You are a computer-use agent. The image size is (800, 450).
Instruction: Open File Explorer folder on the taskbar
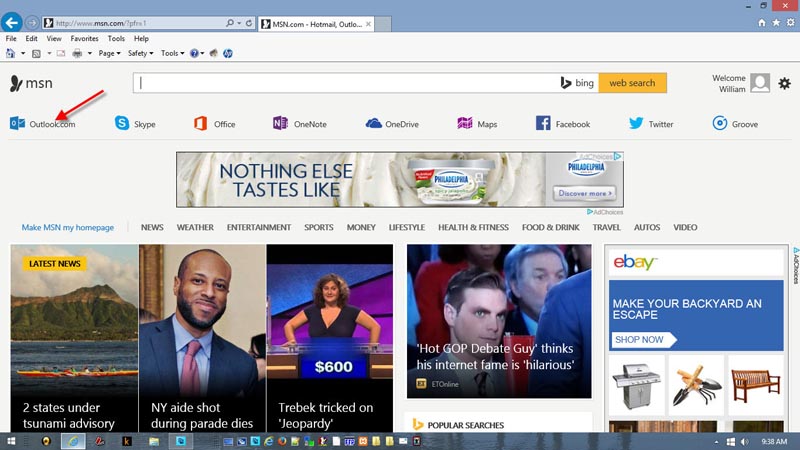tap(154, 441)
